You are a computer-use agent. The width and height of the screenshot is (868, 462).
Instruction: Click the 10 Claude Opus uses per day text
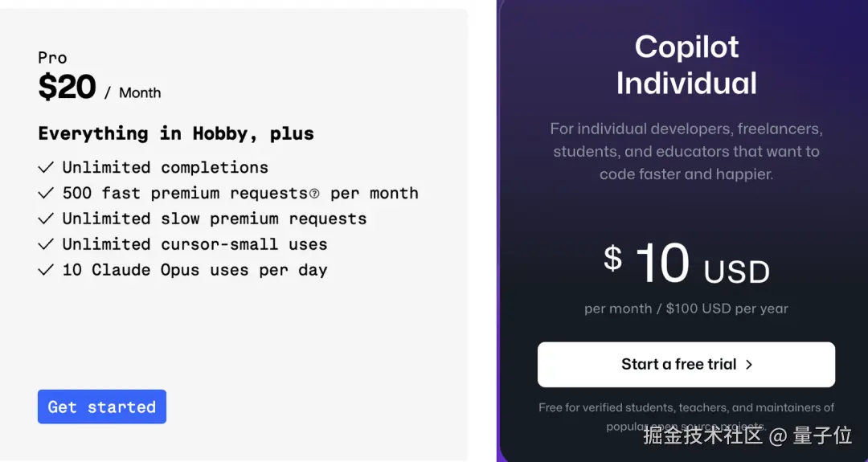(x=194, y=270)
